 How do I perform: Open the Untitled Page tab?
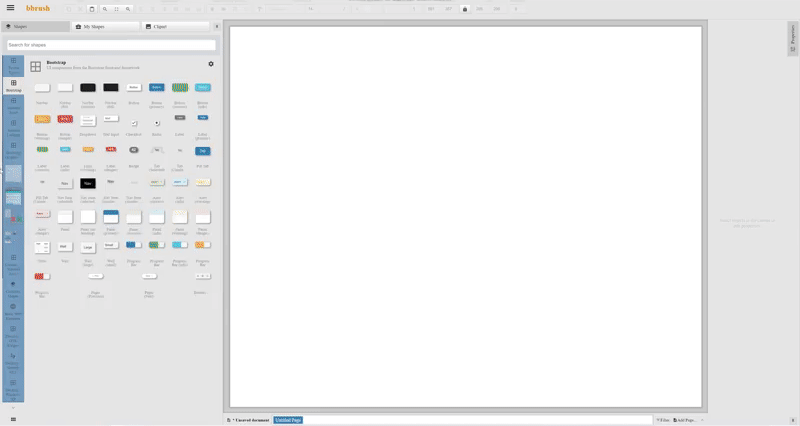pos(287,420)
